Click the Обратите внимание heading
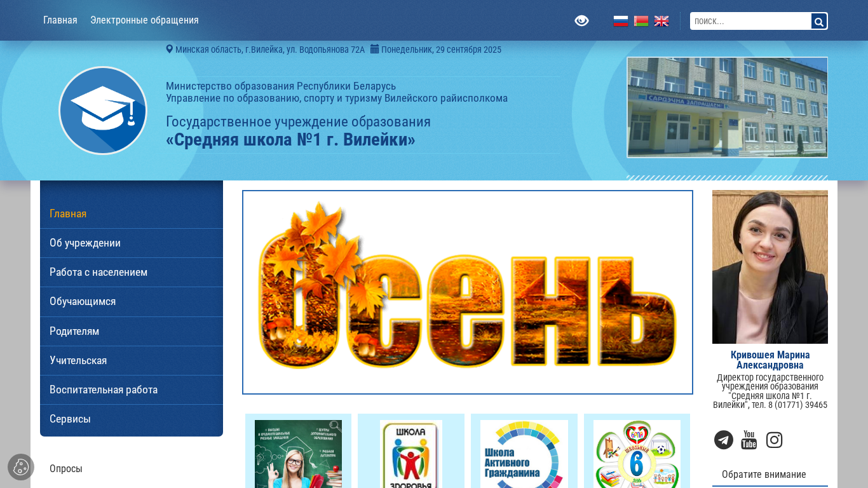The height and width of the screenshot is (488, 868). (x=764, y=474)
